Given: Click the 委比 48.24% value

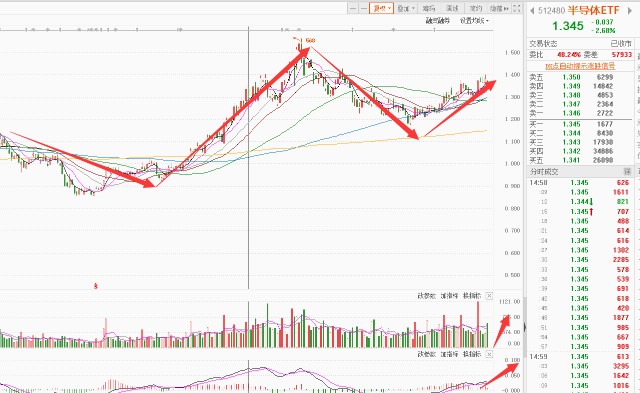Looking at the screenshot, I should [569, 54].
